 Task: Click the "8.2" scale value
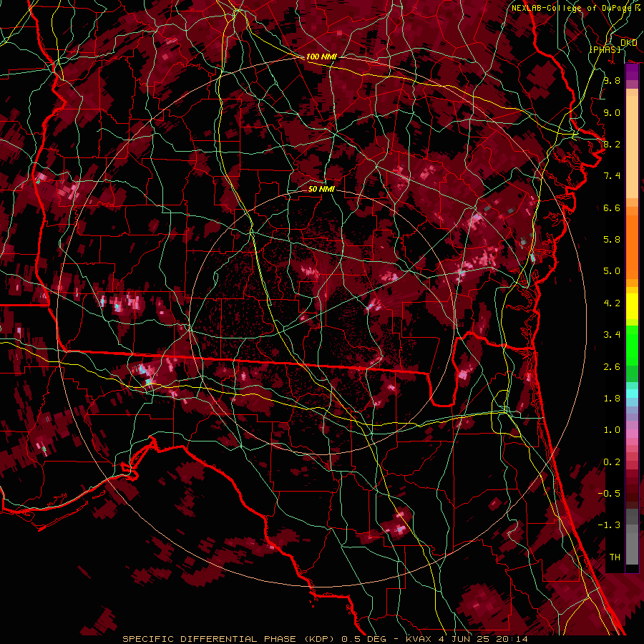612,144
